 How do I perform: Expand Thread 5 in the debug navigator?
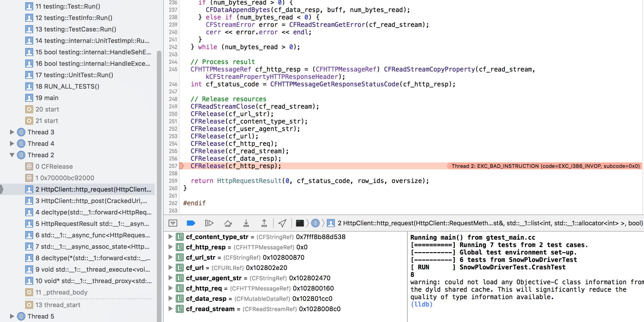[11, 316]
